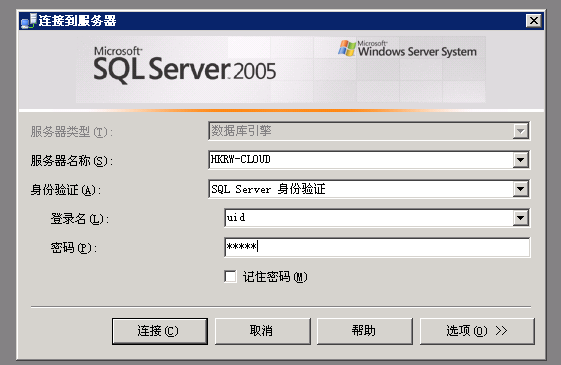Open the 登录名 dropdown arrow
This screenshot has height=365, width=561.
521,218
